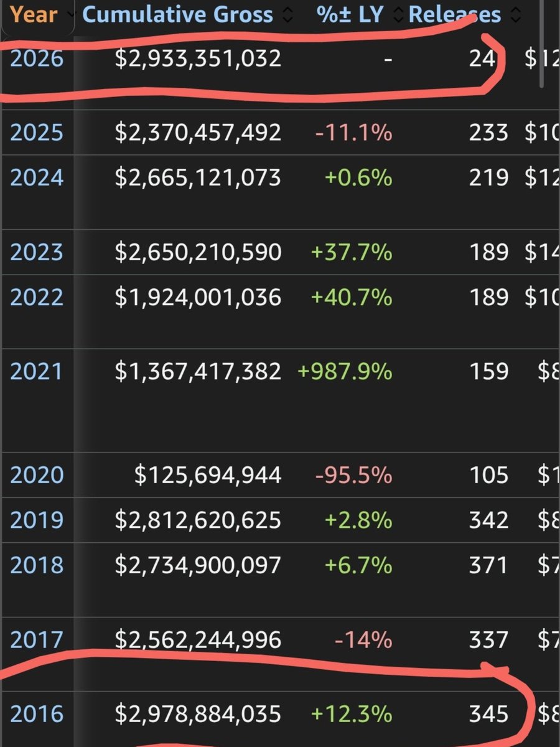Open the 2020 year link
The height and width of the screenshot is (747, 560).
pos(37,475)
